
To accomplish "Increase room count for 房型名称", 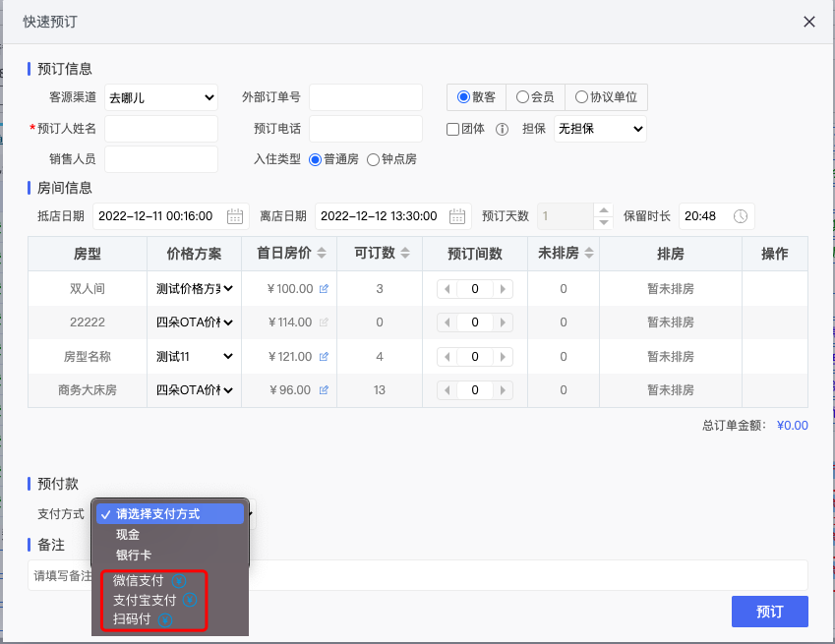I will pos(503,357).
